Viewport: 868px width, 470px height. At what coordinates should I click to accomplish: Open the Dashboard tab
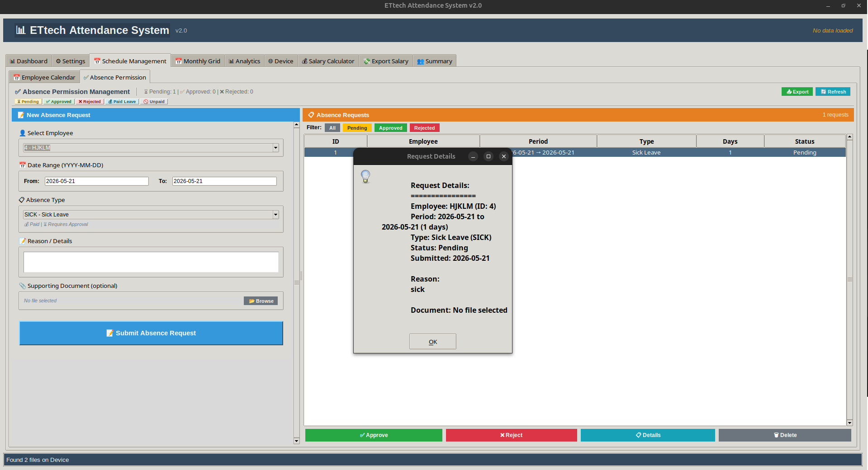click(28, 61)
